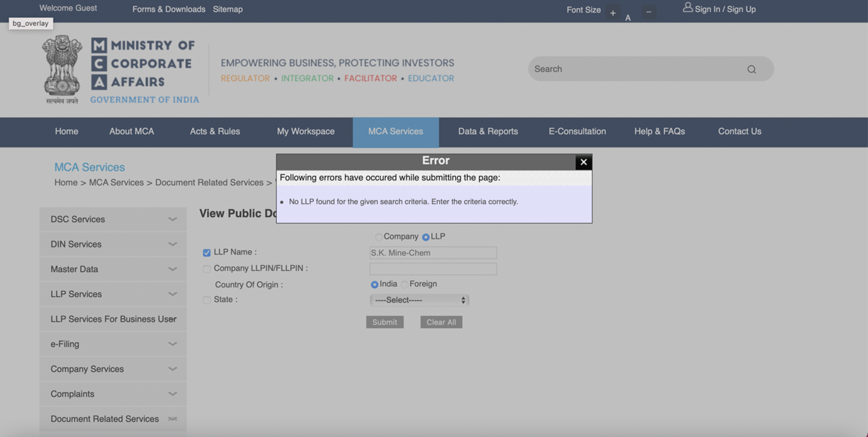Image resolution: width=868 pixels, height=437 pixels.
Task: Increase font size with the plus icon
Action: tap(612, 13)
